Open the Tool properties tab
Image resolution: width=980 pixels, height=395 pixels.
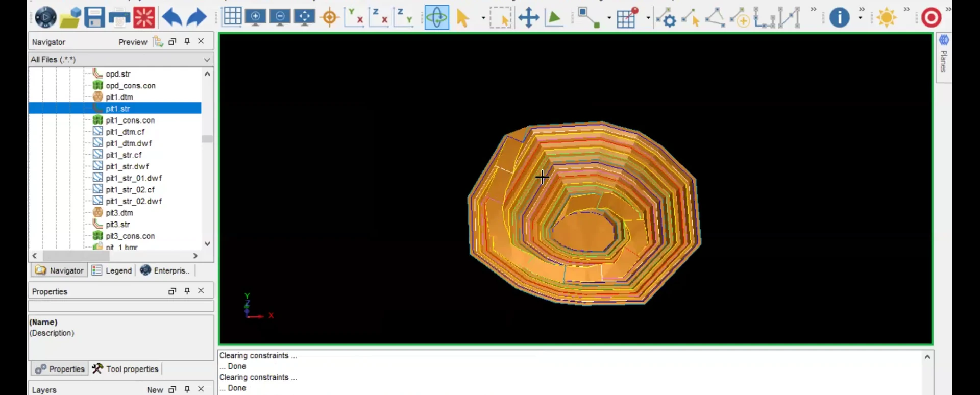(126, 369)
